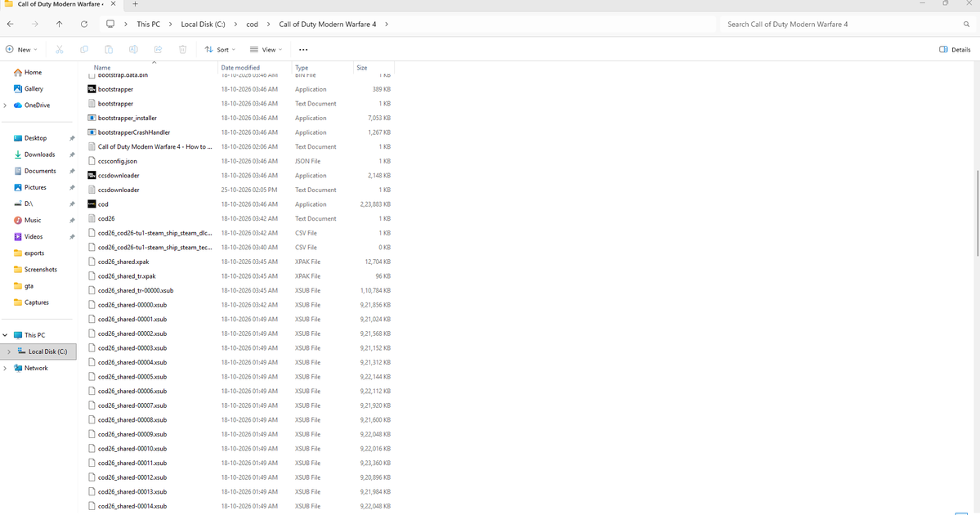The height and width of the screenshot is (515, 980).
Task: Close the Call of Duty Modern Warfare tab
Action: point(113,4)
